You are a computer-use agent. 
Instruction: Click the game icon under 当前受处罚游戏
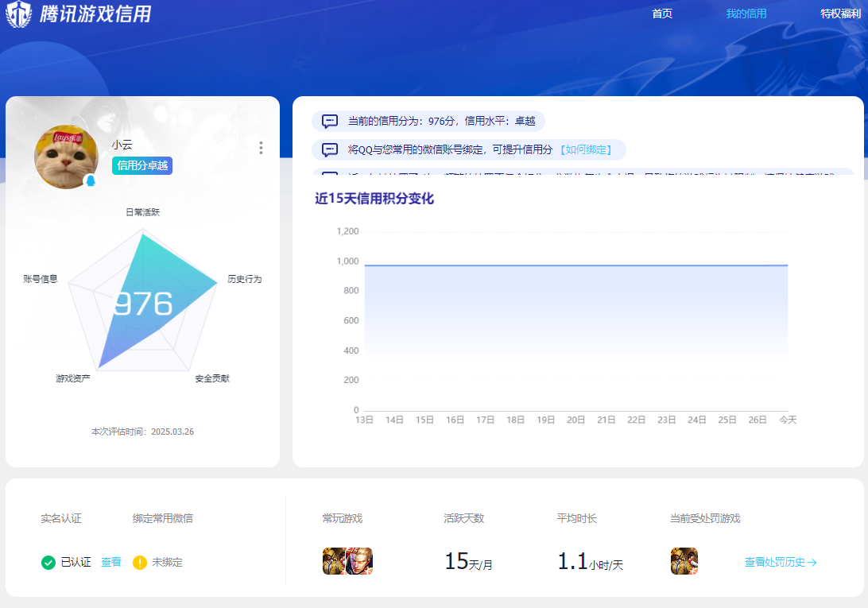click(x=684, y=561)
